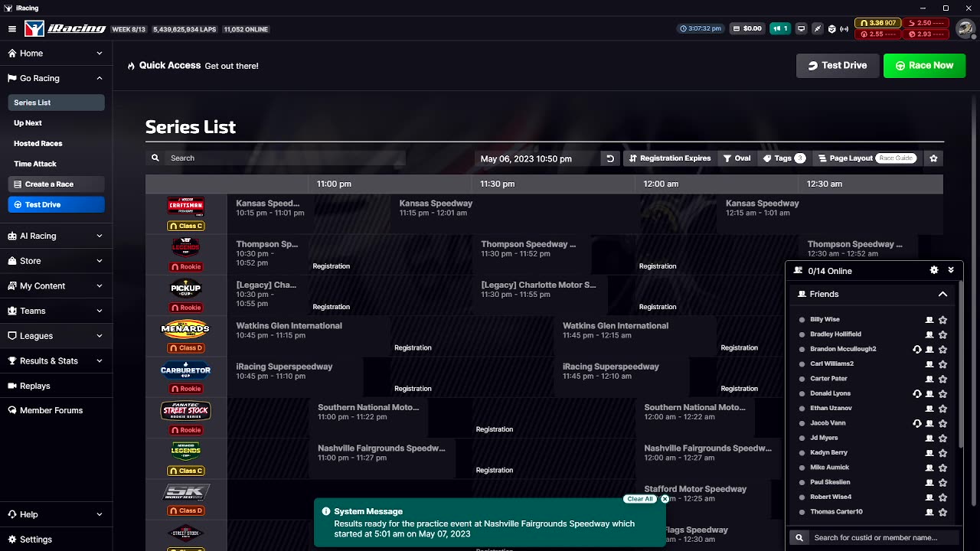Click the favorites star filter icon
980x551 pixels.
[x=933, y=158]
